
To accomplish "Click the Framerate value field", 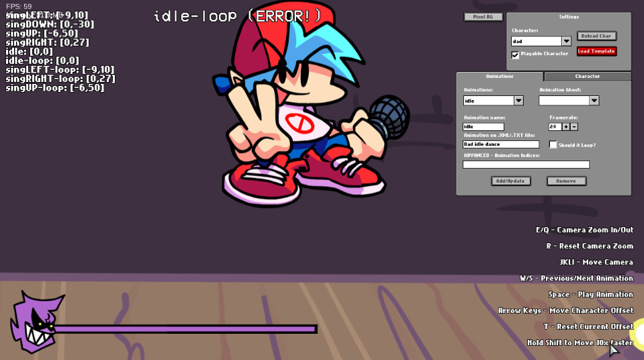I will pyautogui.click(x=555, y=126).
